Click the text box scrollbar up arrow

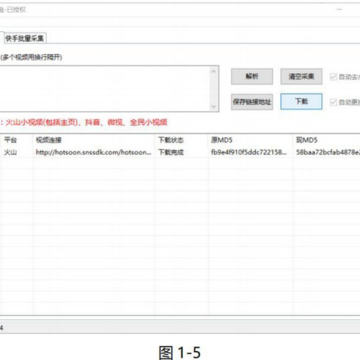[x=214, y=71]
